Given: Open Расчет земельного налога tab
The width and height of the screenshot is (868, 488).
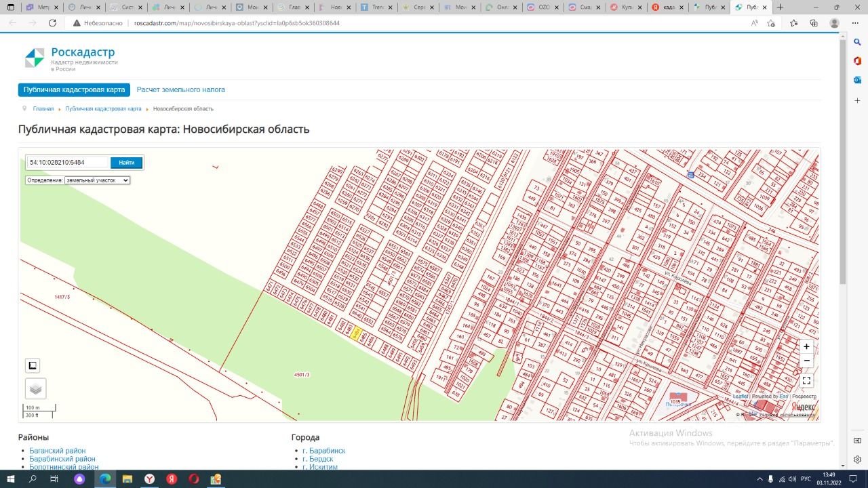Looking at the screenshot, I should [x=180, y=89].
